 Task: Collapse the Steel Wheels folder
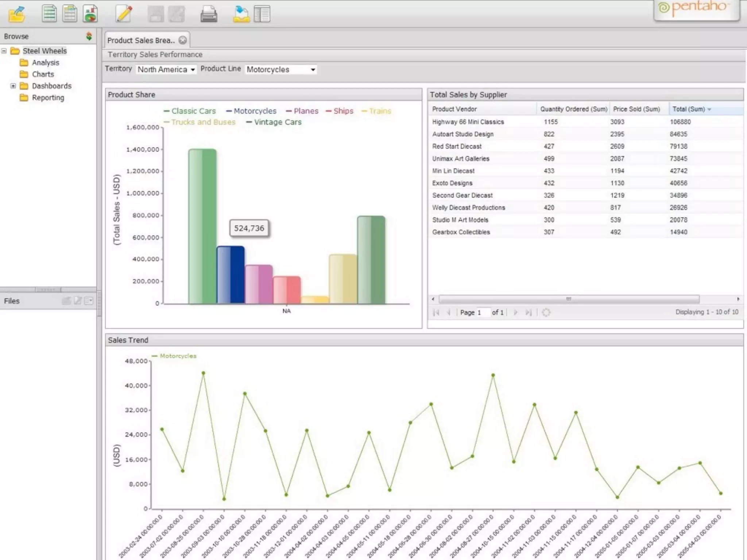coord(4,51)
